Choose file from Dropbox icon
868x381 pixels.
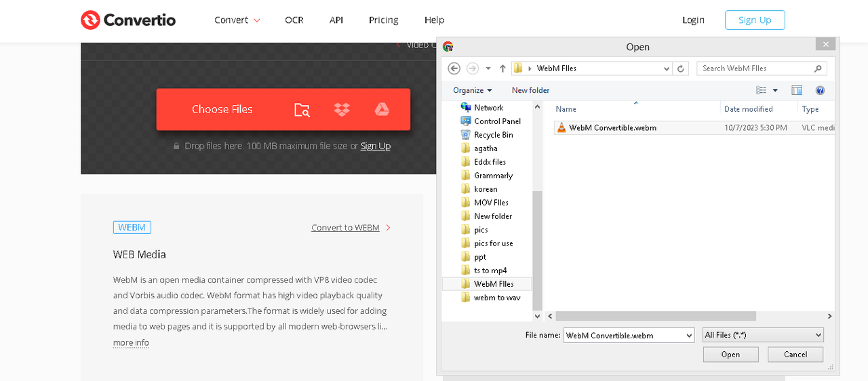(342, 109)
